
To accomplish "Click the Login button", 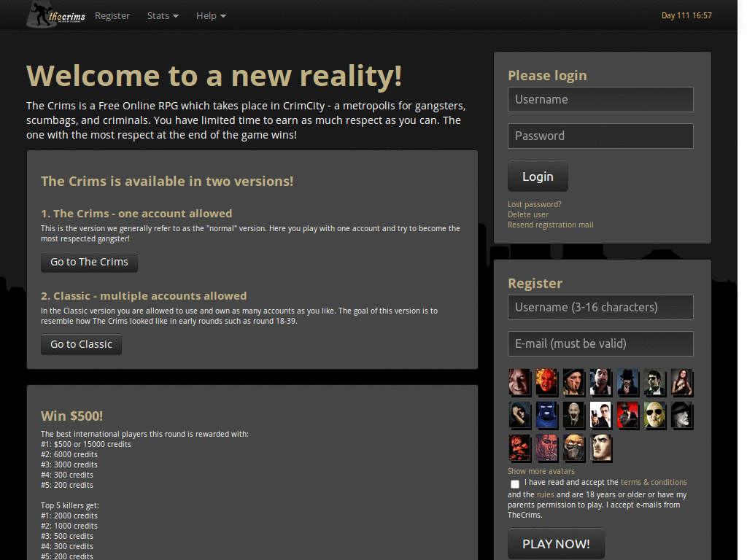I will (538, 176).
